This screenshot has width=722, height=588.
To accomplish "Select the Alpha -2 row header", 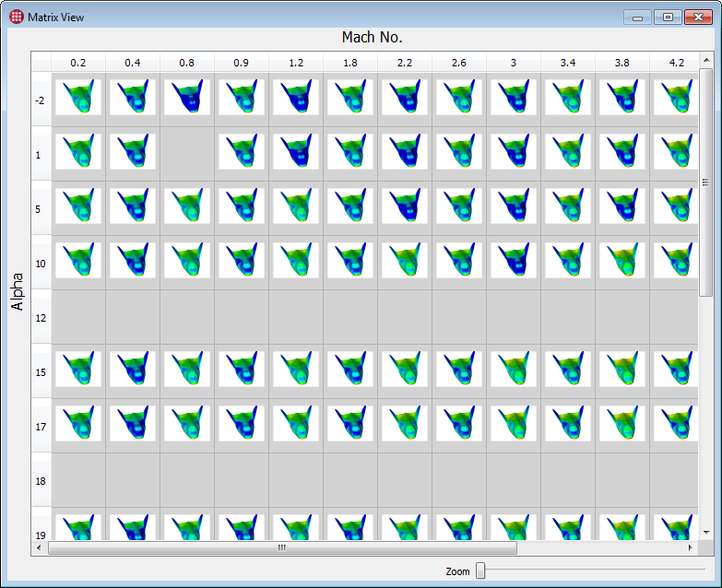I will click(x=41, y=99).
